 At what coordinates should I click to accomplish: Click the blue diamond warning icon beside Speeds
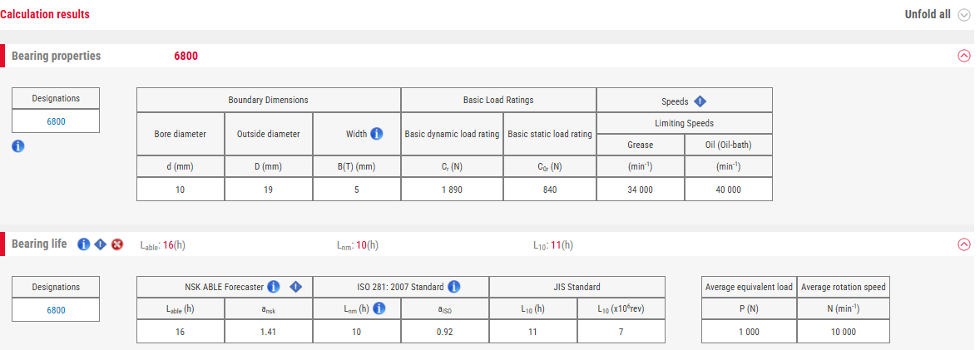700,101
